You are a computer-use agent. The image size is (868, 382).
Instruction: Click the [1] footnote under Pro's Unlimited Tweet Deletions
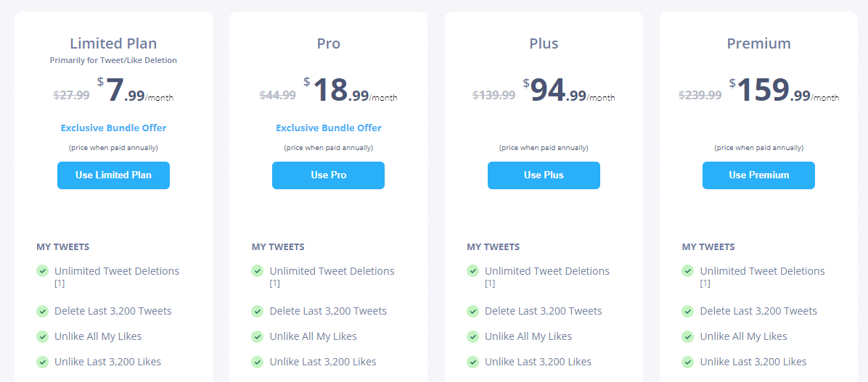click(x=274, y=283)
